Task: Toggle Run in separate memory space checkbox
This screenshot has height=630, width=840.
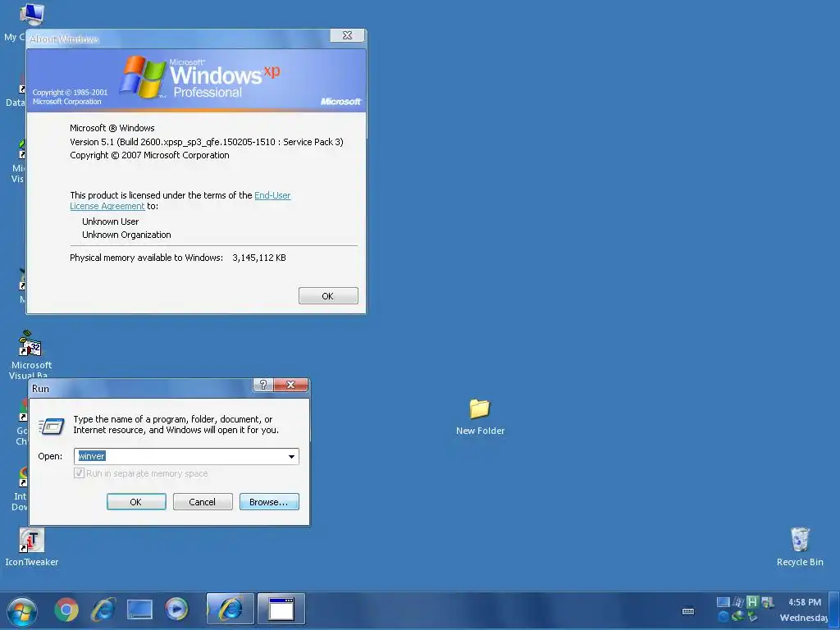Action: point(80,473)
